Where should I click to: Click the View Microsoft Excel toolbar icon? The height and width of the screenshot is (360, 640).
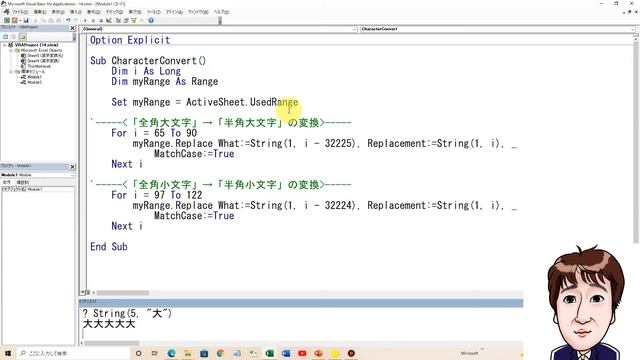click(7, 20)
